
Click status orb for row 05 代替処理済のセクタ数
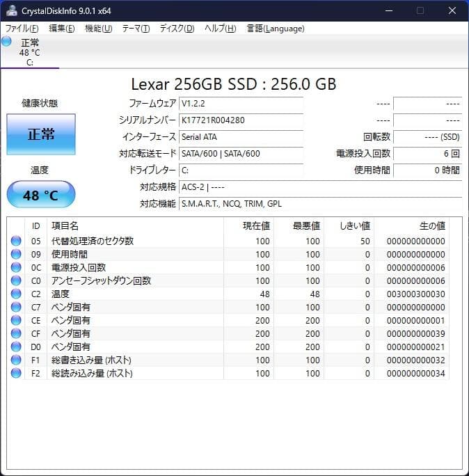16,241
